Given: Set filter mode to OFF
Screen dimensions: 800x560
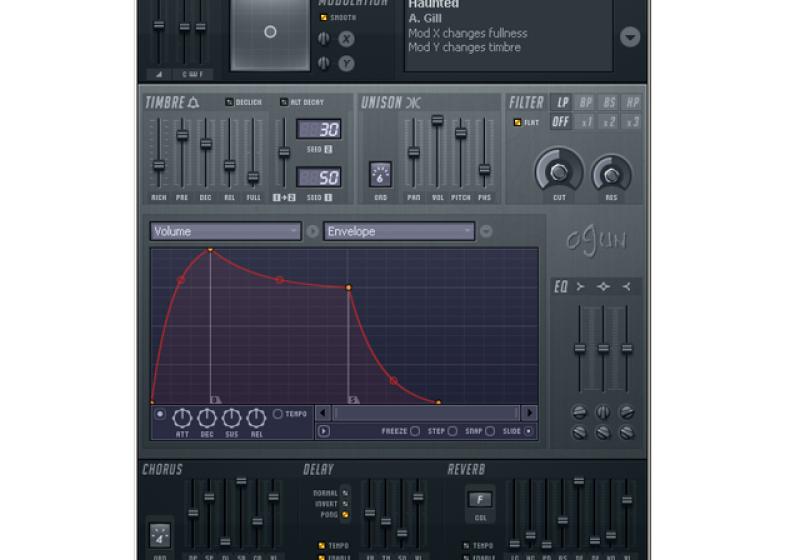Looking at the screenshot, I should (561, 122).
